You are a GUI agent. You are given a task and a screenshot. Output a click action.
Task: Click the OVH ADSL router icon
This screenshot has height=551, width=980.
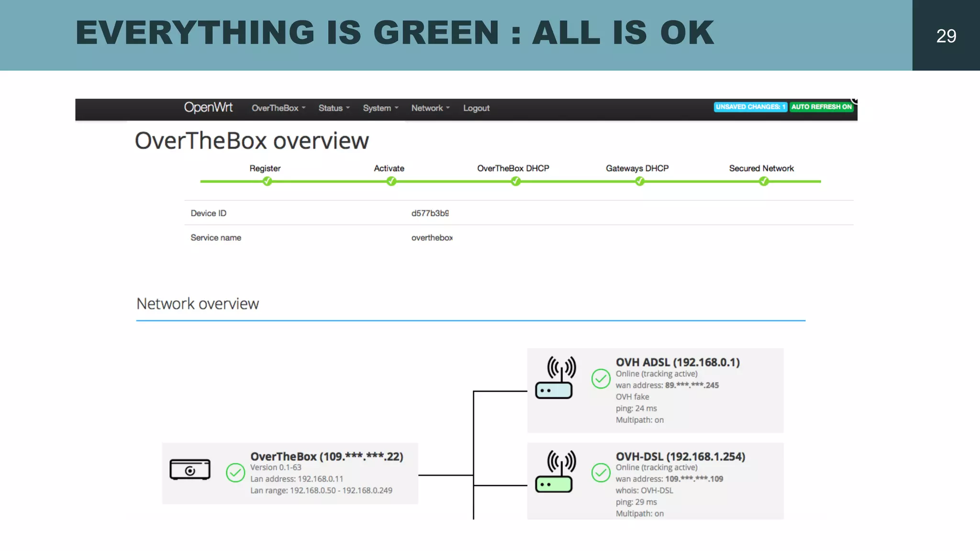(555, 378)
